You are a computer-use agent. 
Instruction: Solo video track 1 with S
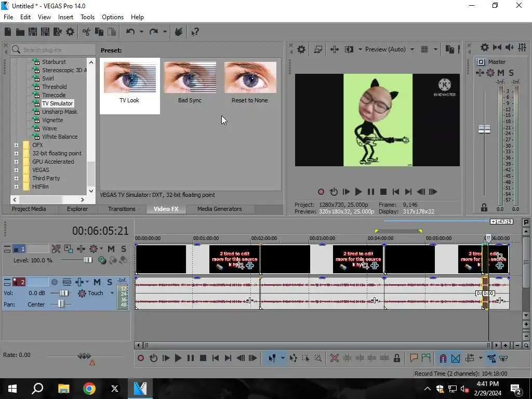pos(124,249)
